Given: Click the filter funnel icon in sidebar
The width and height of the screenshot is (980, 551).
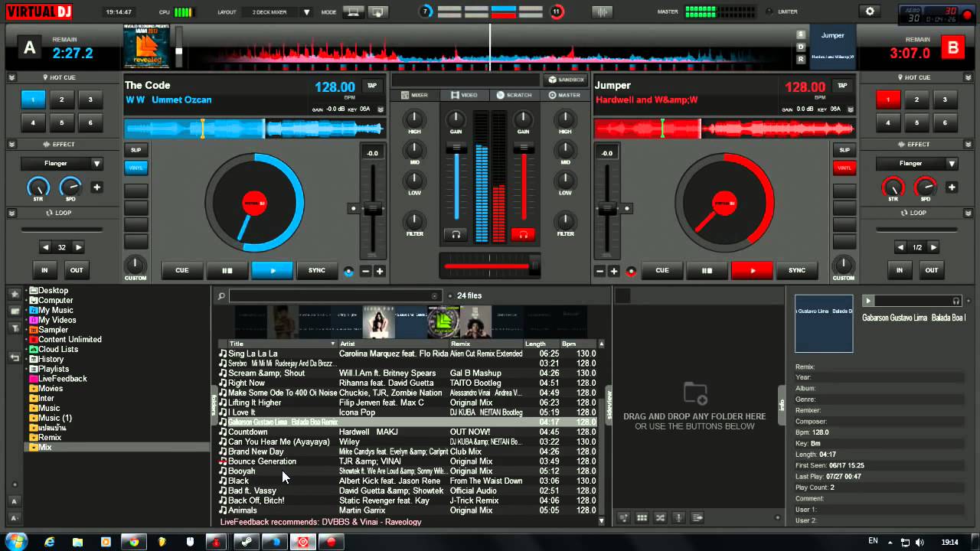Looking at the screenshot, I should click(15, 328).
